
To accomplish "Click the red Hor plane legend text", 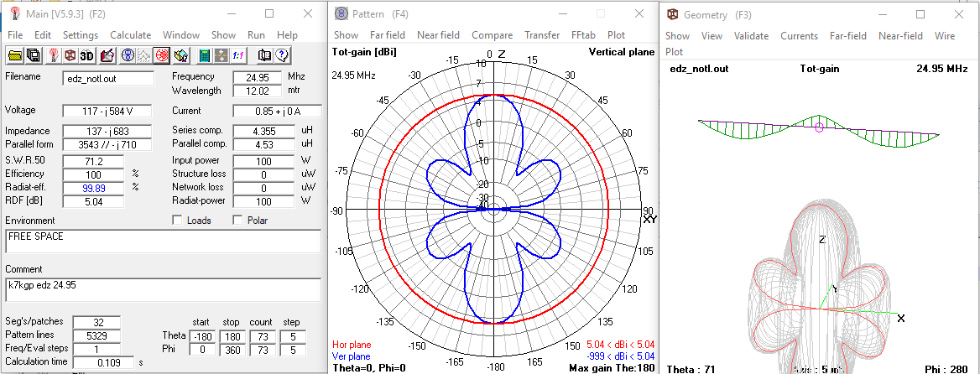I will coord(351,345).
